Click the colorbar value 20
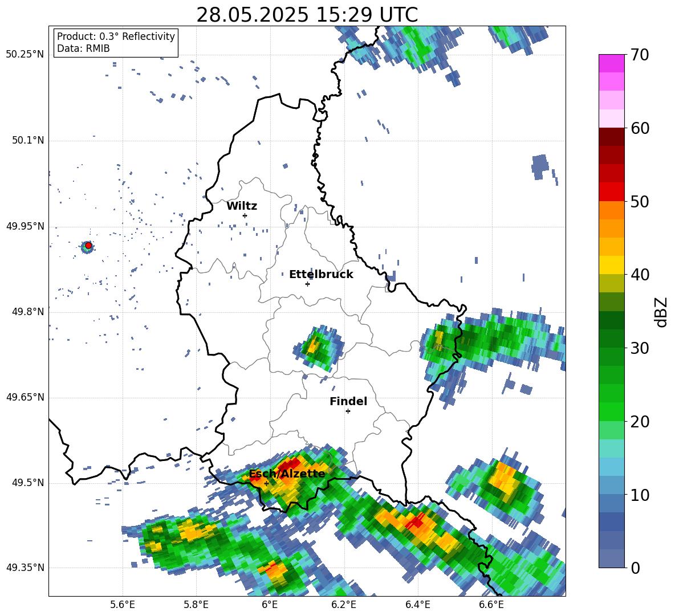675x616 pixels. point(639,422)
